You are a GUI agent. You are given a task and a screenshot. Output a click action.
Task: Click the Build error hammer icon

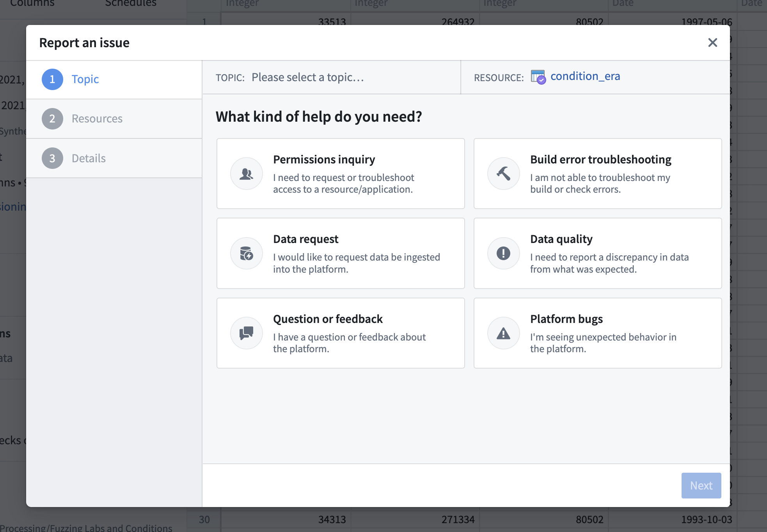[503, 174]
